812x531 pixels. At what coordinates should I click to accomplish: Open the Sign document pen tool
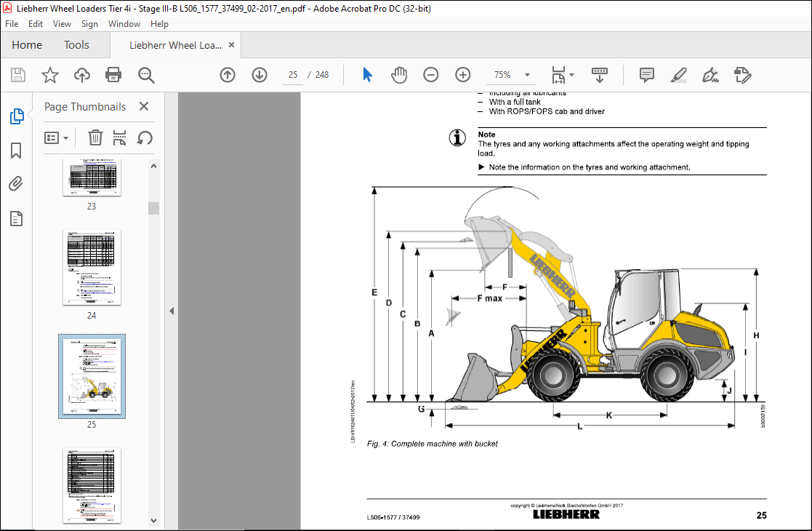tap(710, 75)
